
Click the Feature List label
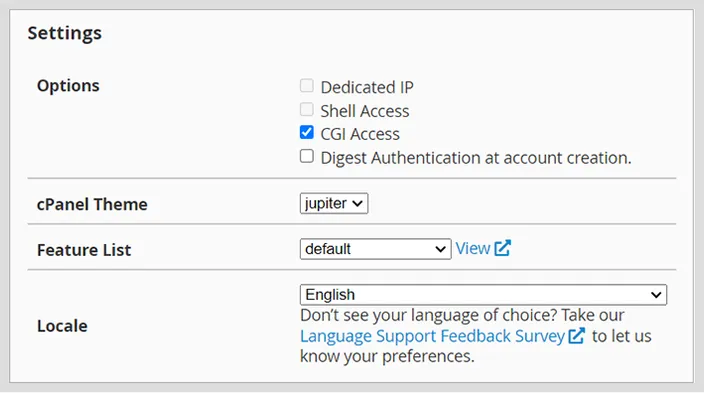click(84, 250)
